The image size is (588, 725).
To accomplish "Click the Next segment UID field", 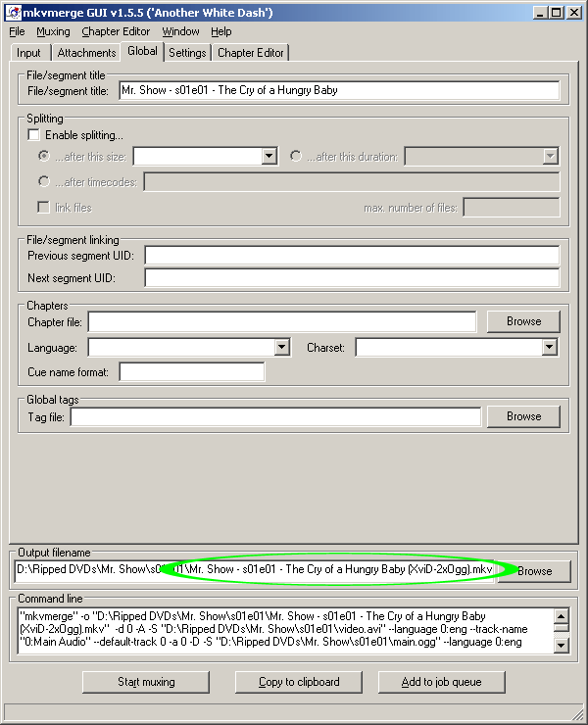I will point(352,278).
